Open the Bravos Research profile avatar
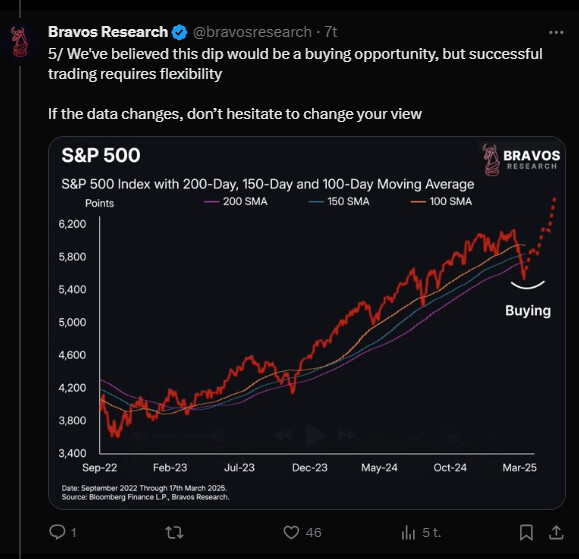 pyautogui.click(x=19, y=42)
